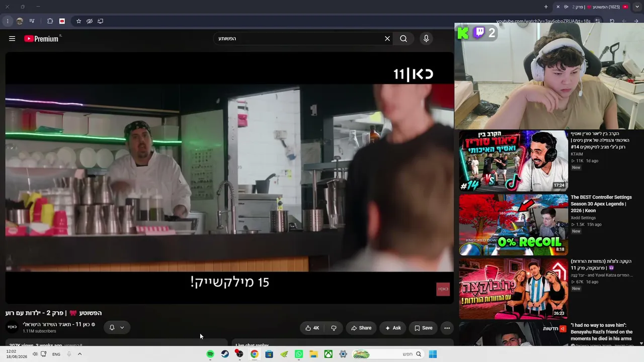Open the KTAIM channel link
The width and height of the screenshot is (644, 362).
(577, 154)
